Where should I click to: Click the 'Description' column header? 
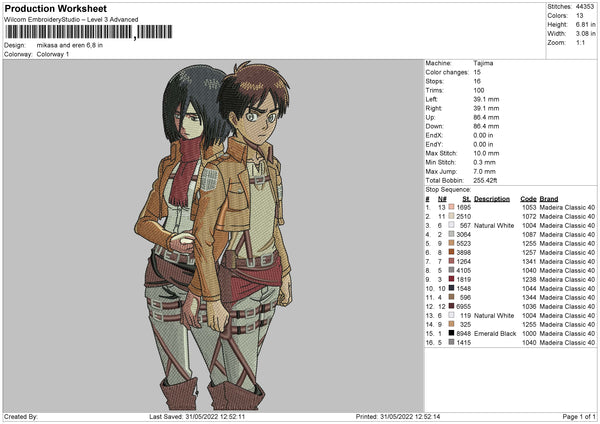492,199
